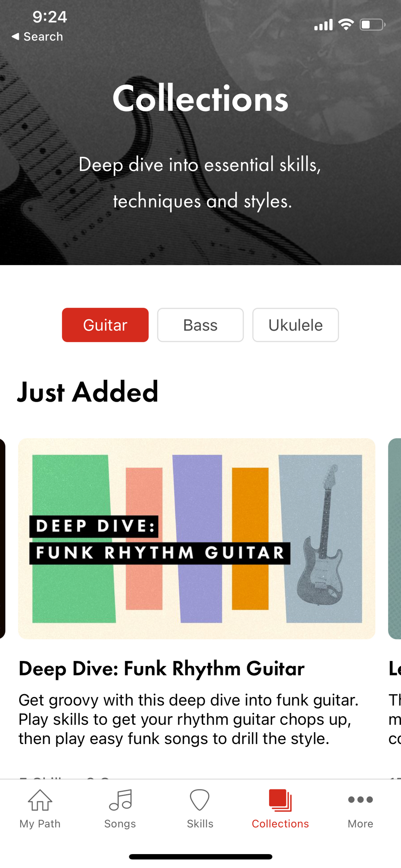Go to the Songs tab label

[120, 823]
